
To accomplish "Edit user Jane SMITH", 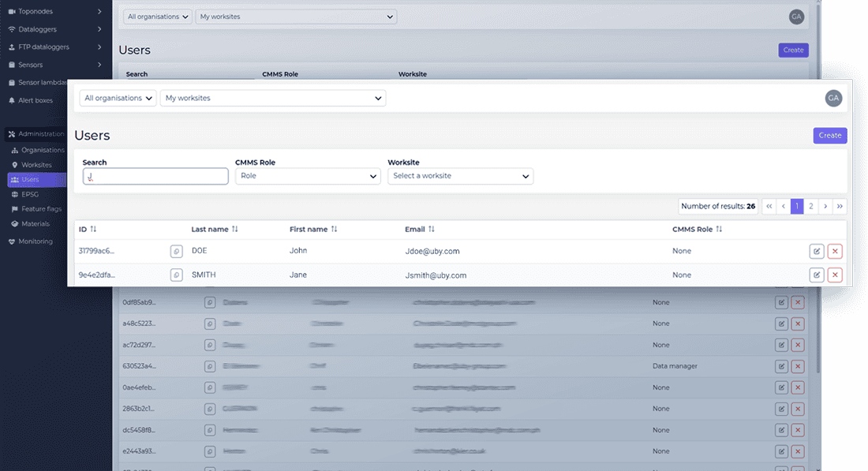I will click(x=817, y=275).
